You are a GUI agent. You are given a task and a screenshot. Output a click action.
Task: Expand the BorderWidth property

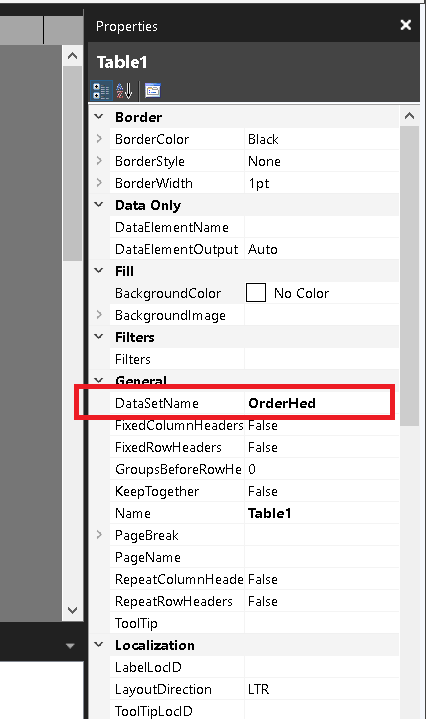coord(99,183)
